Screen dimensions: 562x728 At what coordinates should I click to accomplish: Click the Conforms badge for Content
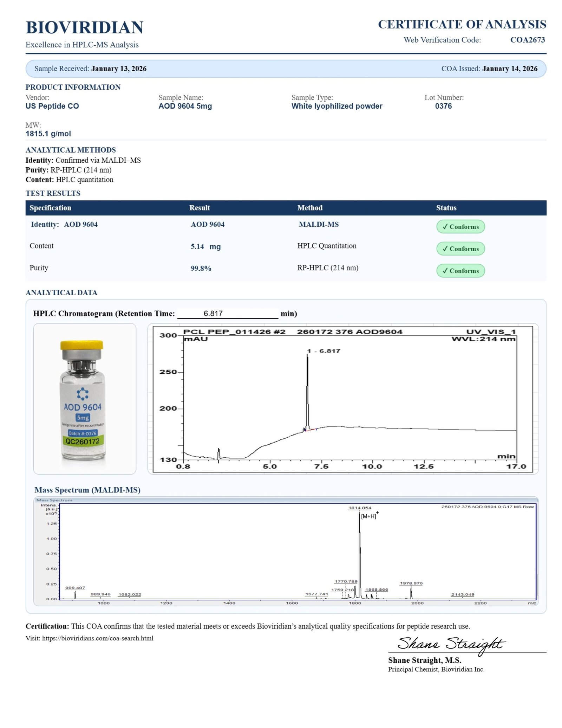pyautogui.click(x=460, y=249)
